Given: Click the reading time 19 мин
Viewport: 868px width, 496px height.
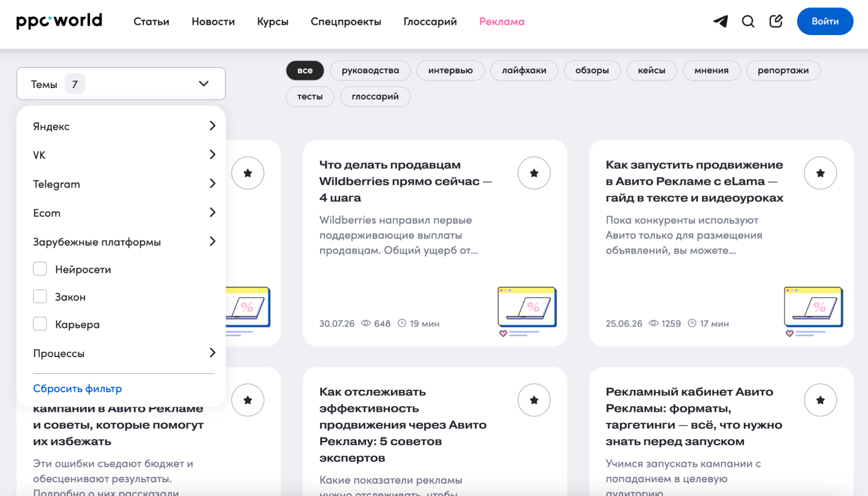Looking at the screenshot, I should [419, 323].
